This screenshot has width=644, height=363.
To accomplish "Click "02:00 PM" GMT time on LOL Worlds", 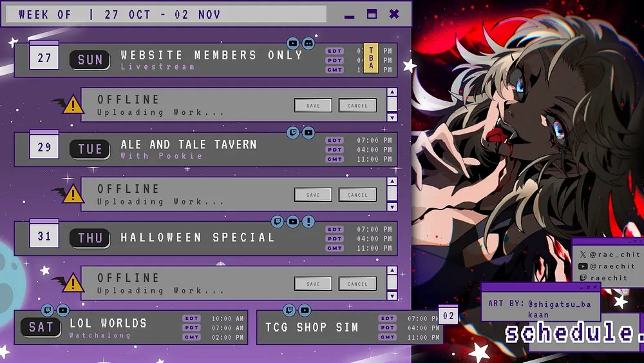I will pyautogui.click(x=227, y=337).
